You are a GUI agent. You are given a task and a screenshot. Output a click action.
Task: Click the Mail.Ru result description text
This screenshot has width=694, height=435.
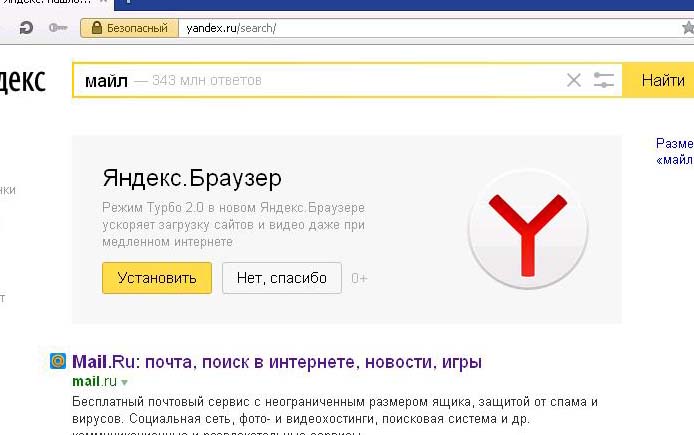pyautogui.click(x=335, y=416)
